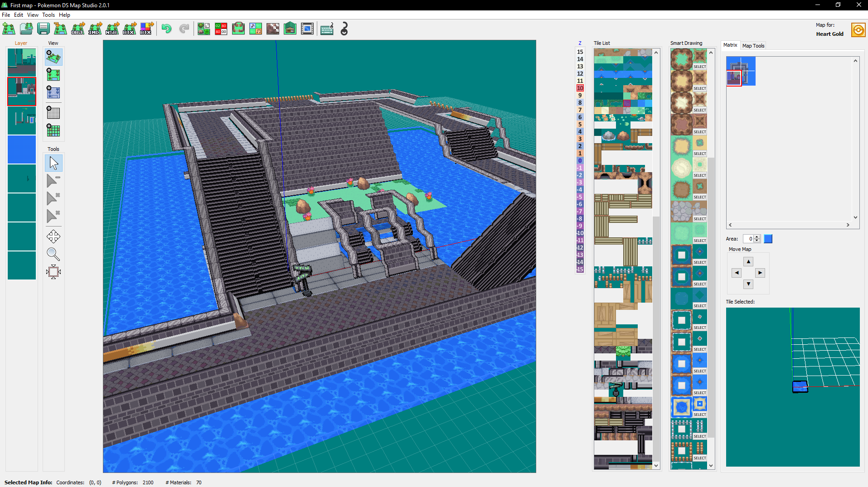The image size is (868, 487).
Task: Select Z height -15 in the Z list
Action: coord(580,269)
